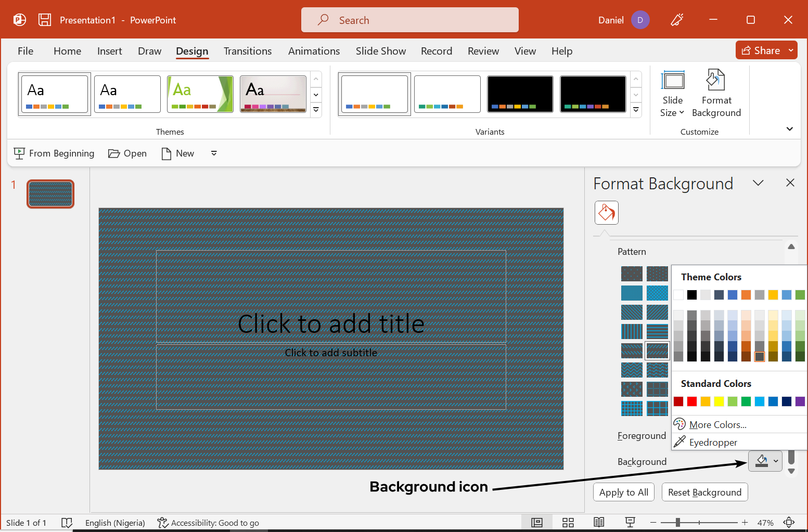808x532 pixels.
Task: Start Slide Show from the status bar icon
Action: click(630, 522)
